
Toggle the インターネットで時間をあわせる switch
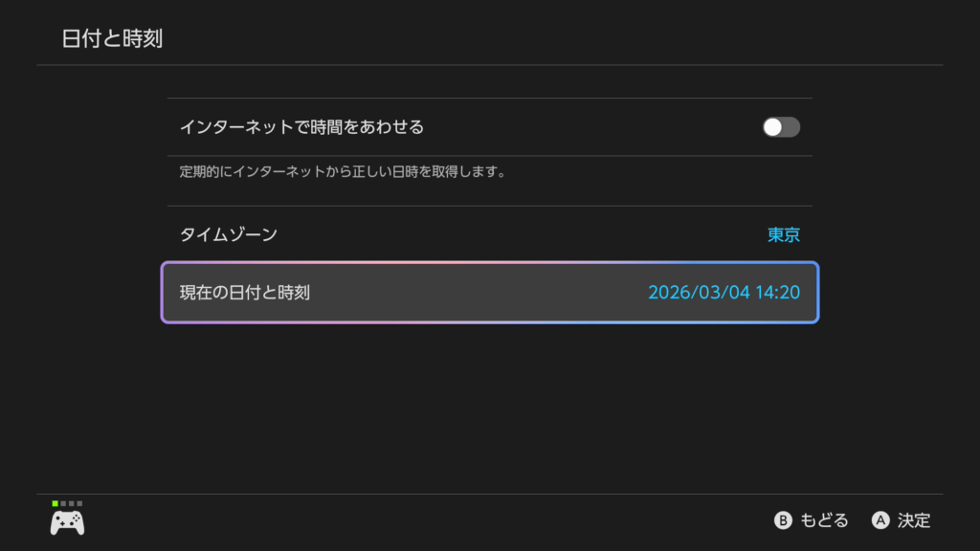pos(781,127)
